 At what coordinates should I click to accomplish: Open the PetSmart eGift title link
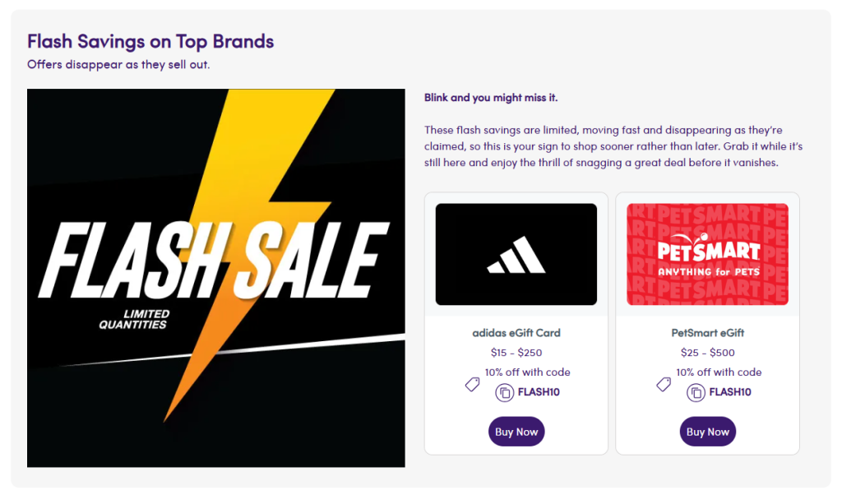click(707, 333)
